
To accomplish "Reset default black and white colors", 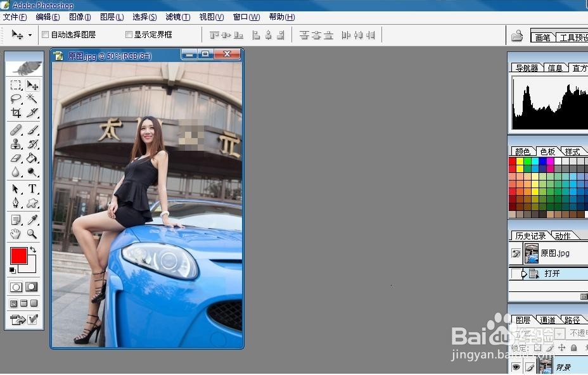I will tap(13, 270).
